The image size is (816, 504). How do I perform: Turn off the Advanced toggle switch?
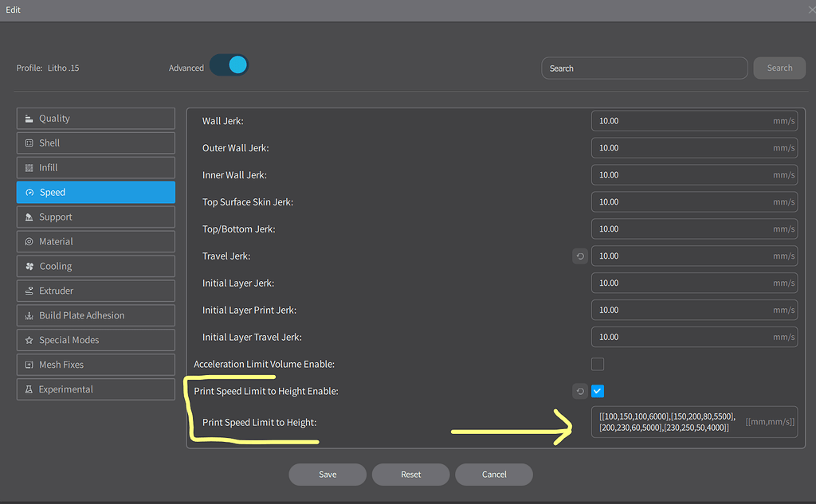coord(229,66)
